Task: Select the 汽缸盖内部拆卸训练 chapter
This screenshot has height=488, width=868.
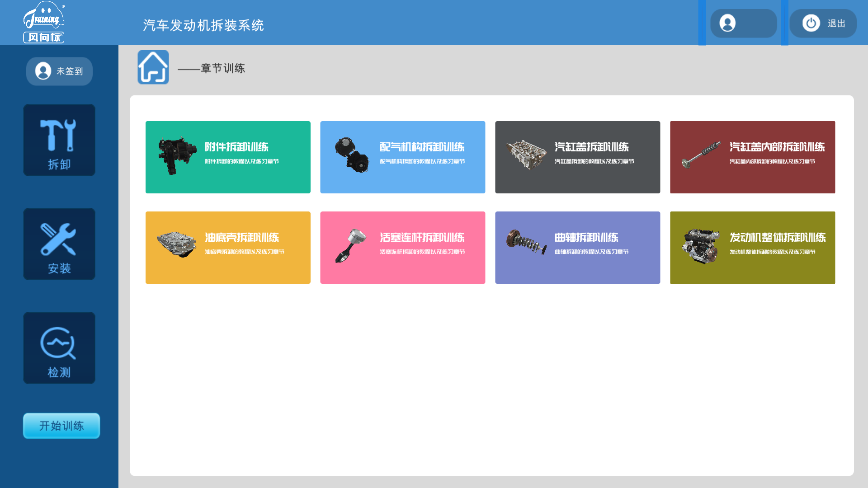Action: (x=752, y=157)
